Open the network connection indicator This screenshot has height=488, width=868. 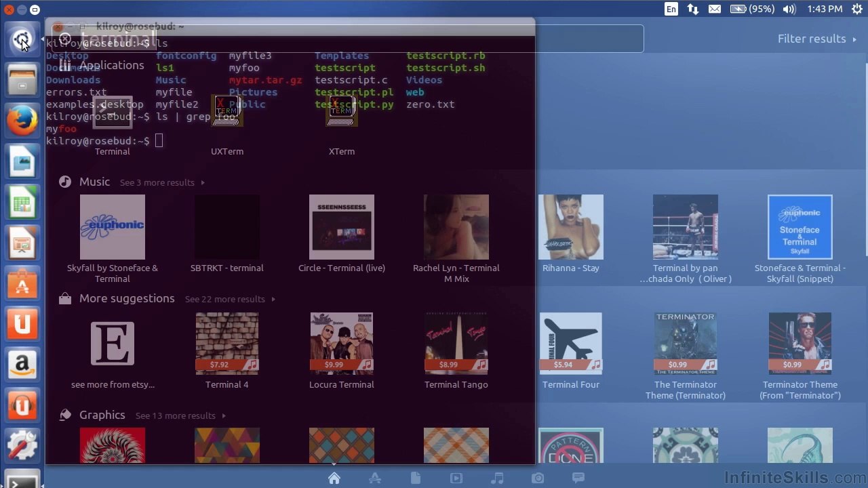[692, 9]
